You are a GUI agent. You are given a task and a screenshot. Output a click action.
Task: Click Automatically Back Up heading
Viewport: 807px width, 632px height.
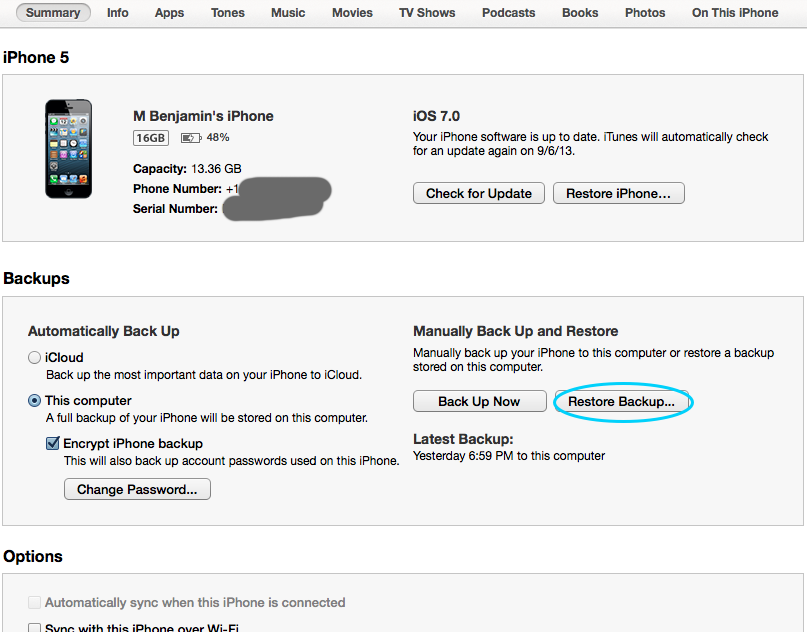coord(103,331)
